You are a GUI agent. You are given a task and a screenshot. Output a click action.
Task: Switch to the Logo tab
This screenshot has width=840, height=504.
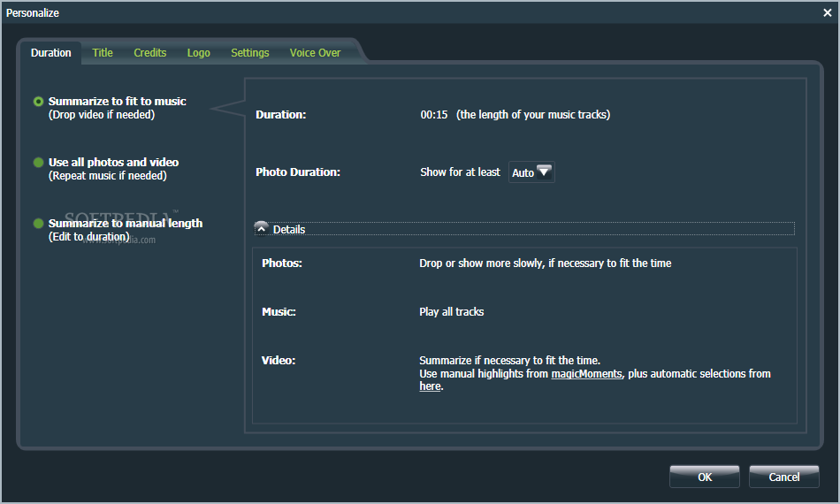[x=199, y=53]
